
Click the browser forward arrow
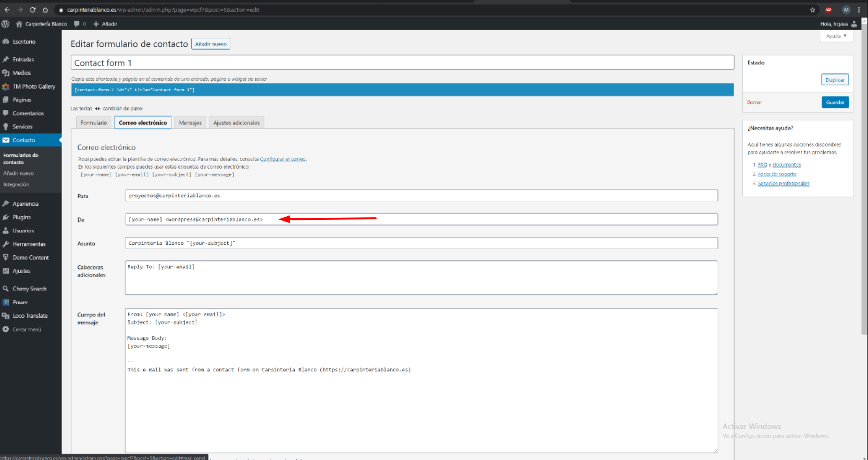pyautogui.click(x=20, y=10)
